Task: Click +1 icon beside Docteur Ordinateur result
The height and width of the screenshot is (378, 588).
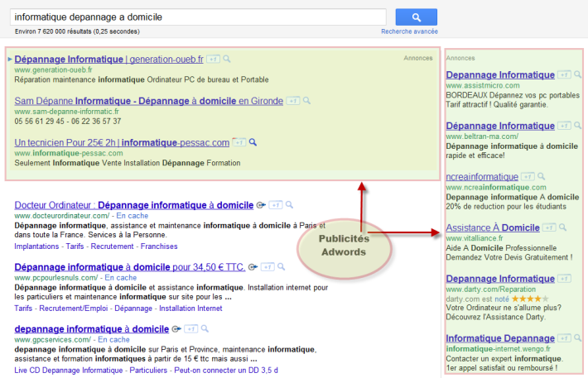Action: coord(276,205)
